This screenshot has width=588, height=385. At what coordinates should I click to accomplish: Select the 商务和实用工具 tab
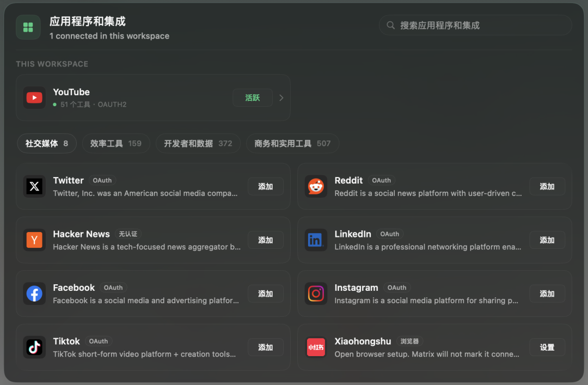(x=292, y=143)
